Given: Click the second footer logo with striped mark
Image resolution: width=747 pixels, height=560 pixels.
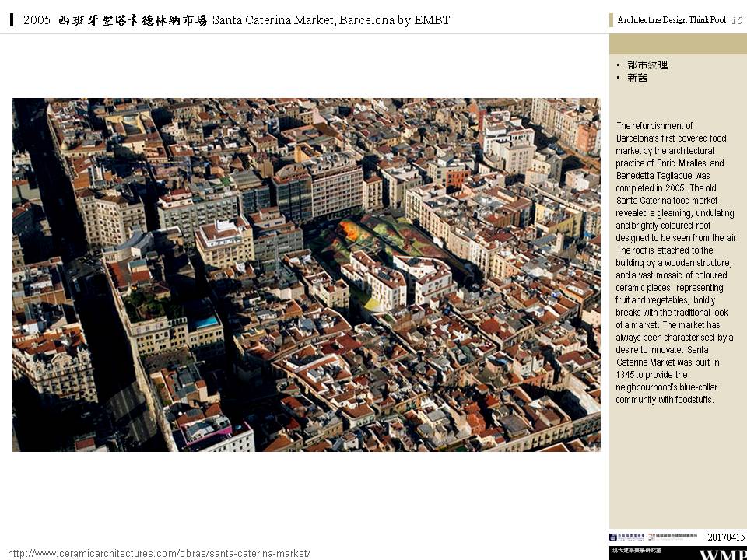Looking at the screenshot, I should [x=651, y=537].
